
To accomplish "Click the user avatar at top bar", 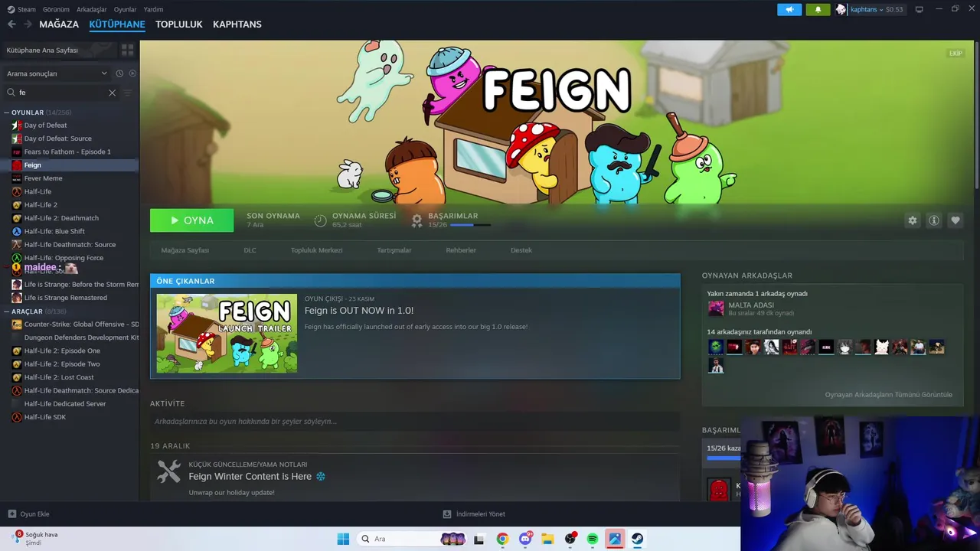I will [x=841, y=9].
